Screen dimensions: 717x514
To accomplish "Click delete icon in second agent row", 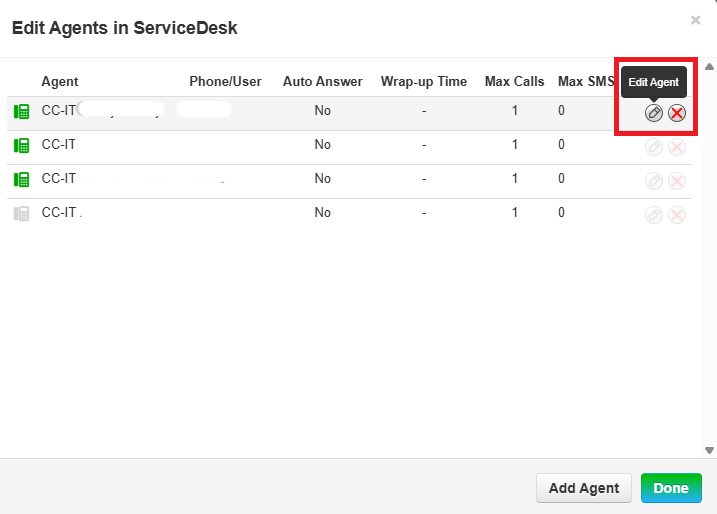I will (677, 147).
